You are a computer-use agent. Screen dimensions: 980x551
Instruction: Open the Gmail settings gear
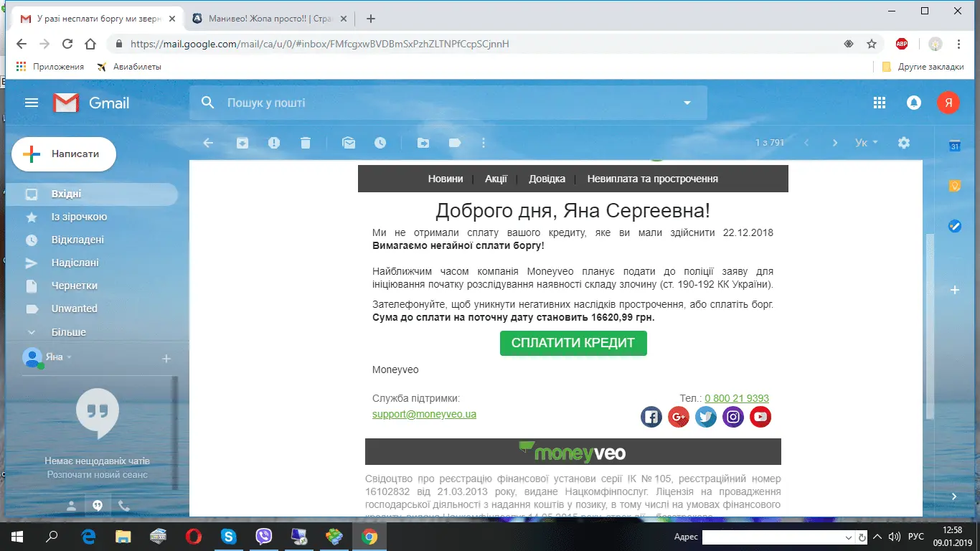pos(904,143)
